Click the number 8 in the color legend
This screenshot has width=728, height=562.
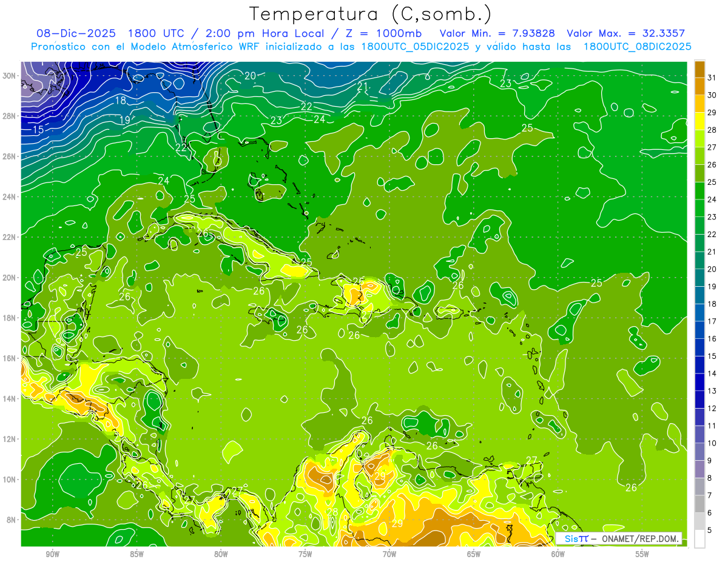[x=710, y=478]
